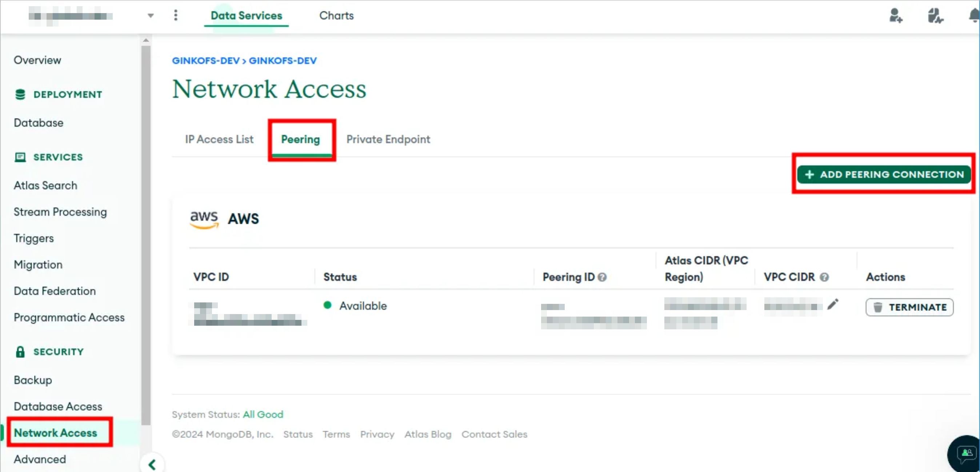
Task: Open the notifications bell icon
Action: click(975, 16)
